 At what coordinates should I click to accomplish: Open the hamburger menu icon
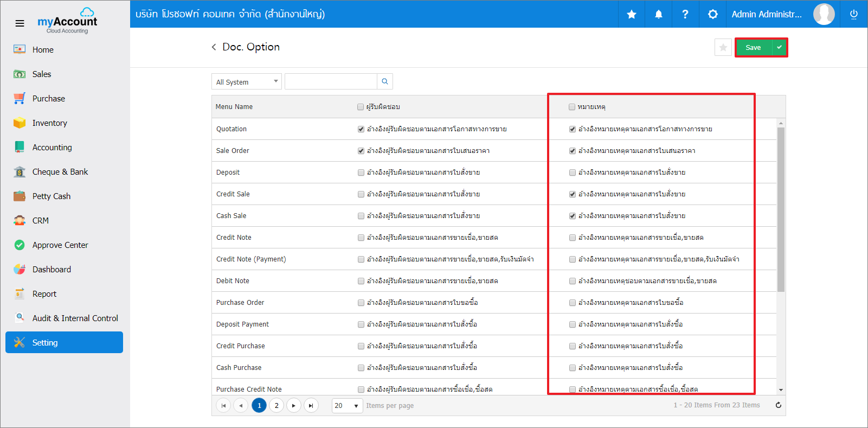point(20,23)
